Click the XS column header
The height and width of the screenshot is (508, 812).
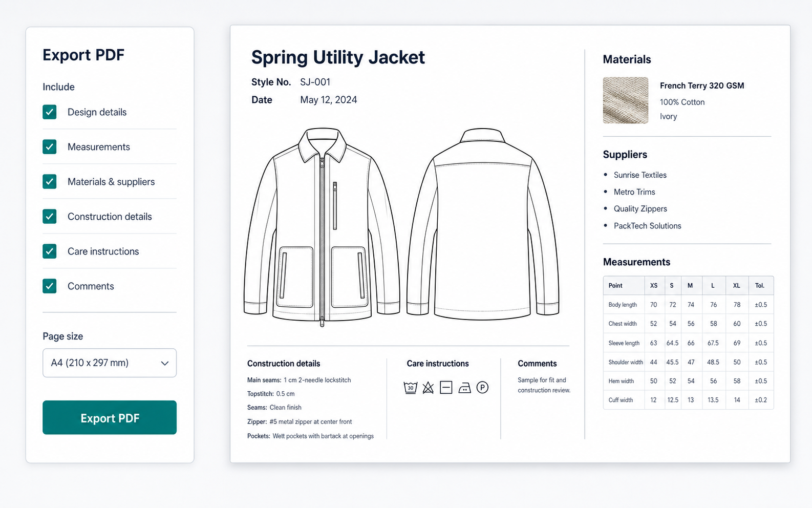point(654,286)
